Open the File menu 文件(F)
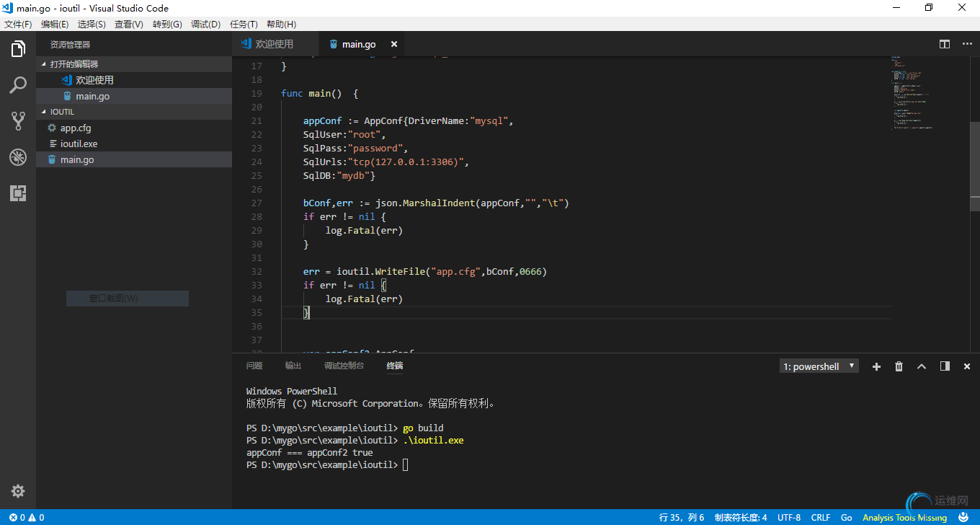Image resolution: width=980 pixels, height=525 pixels. [18, 24]
